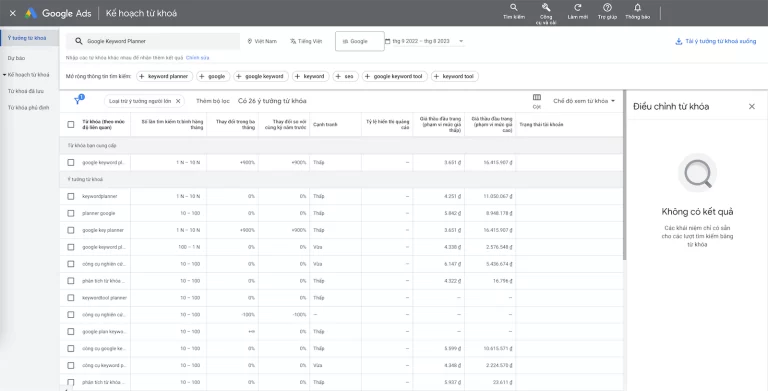Toggle select-all checkbox in table header

71,124
